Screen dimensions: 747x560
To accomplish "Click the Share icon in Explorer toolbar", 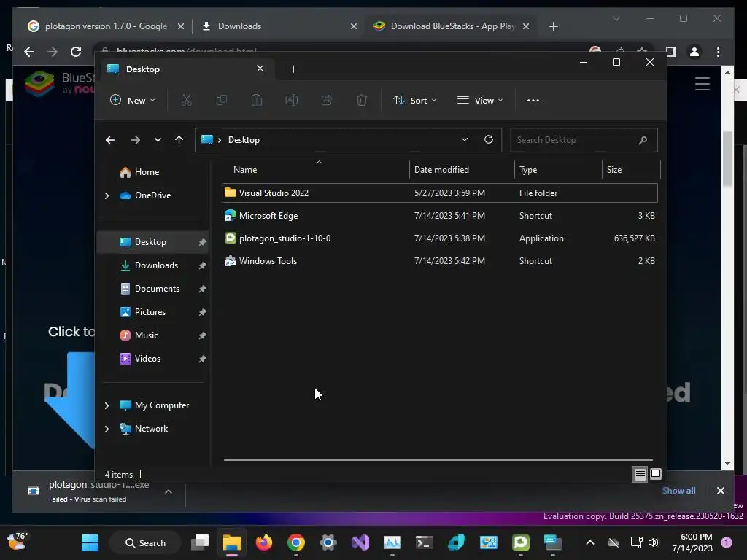I will coord(326,100).
